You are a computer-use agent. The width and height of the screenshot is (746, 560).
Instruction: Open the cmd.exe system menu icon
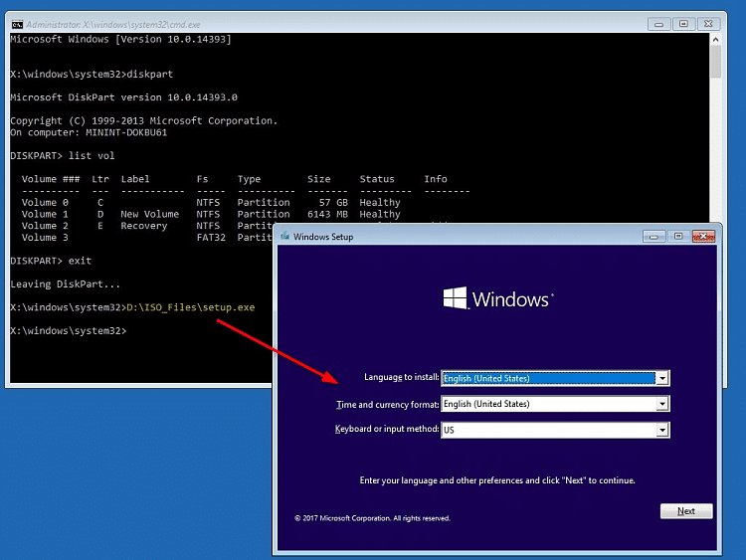[x=17, y=23]
